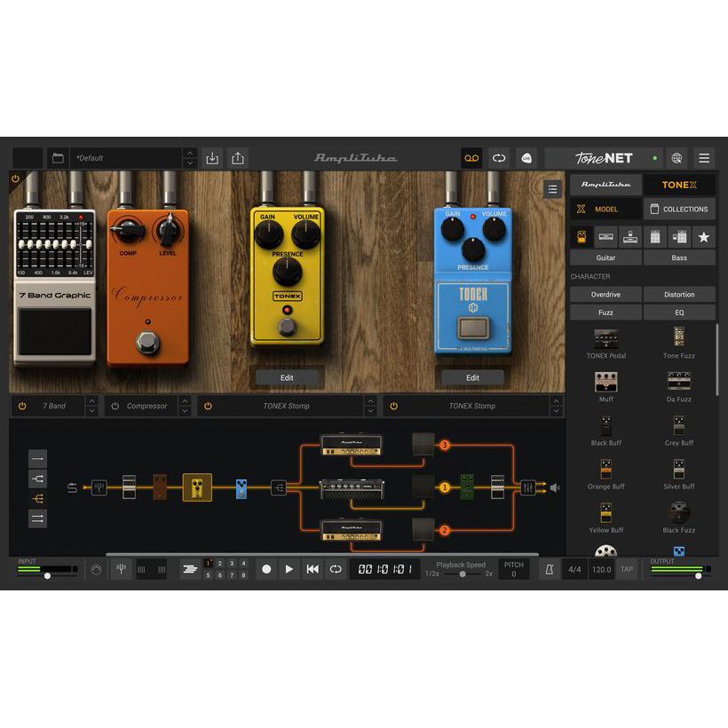Screen dimensions: 728x728
Task: Select the MODEL tab
Action: (605, 209)
